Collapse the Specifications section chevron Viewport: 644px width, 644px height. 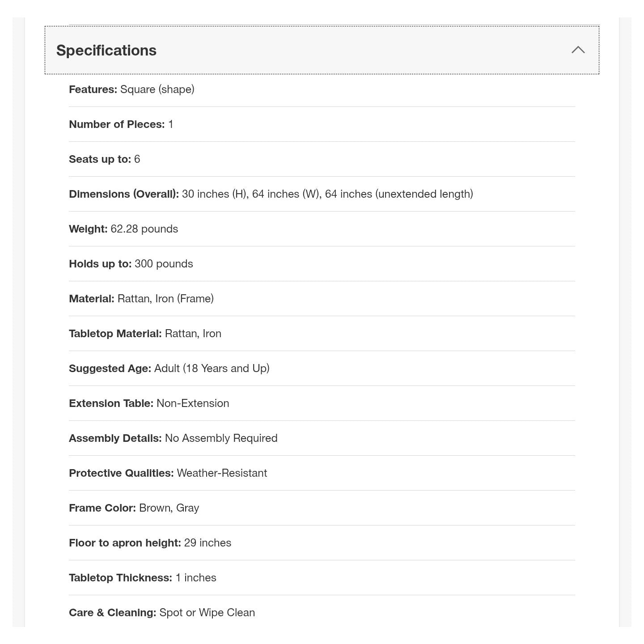[x=578, y=50]
